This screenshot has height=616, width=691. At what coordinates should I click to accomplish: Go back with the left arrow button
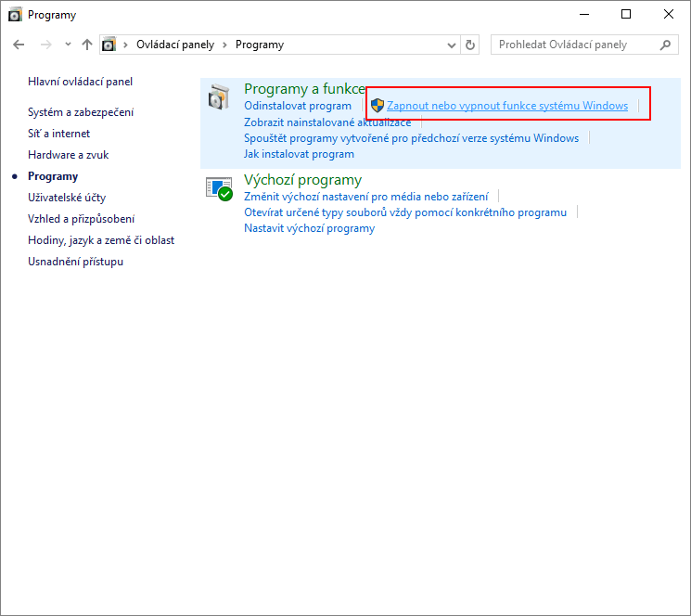point(19,45)
